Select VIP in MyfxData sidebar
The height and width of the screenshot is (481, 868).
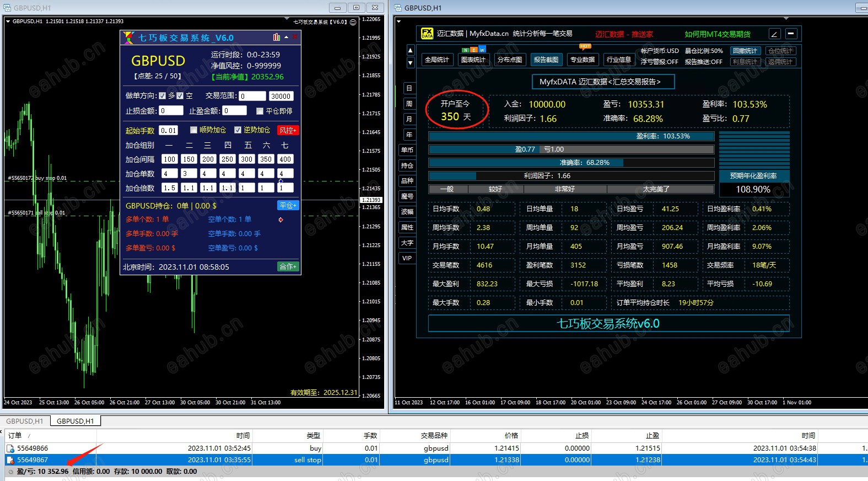click(407, 258)
